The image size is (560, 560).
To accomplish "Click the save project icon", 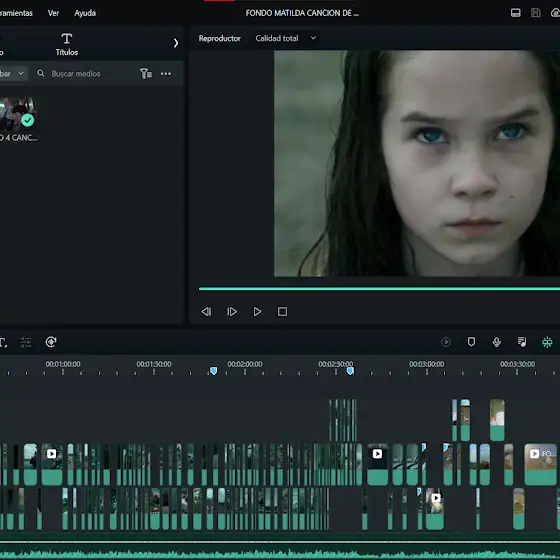I will [x=536, y=13].
